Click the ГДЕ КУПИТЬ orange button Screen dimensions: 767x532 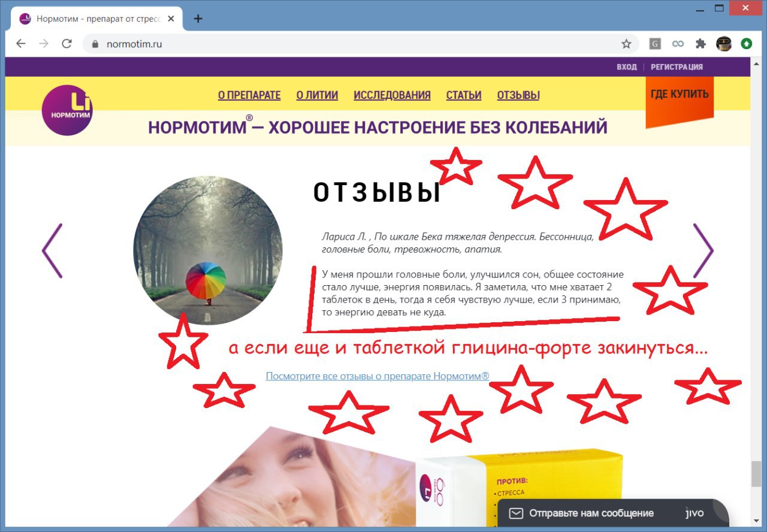point(680,99)
